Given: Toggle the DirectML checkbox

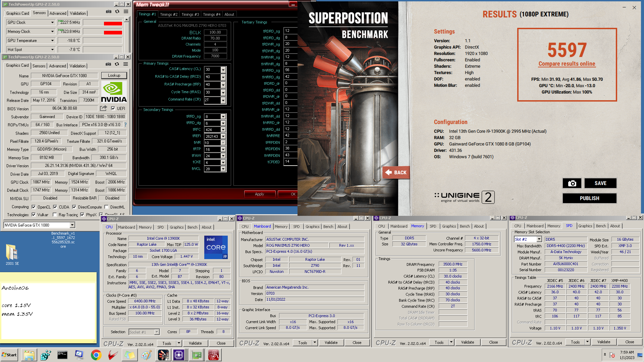Looking at the screenshot, I should 106,207.
